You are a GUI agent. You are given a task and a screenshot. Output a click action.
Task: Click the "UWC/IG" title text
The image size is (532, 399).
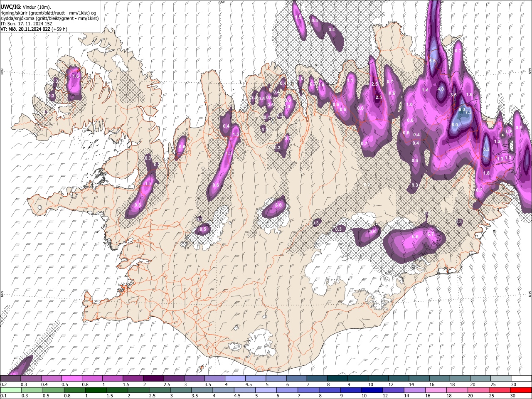(10, 7)
